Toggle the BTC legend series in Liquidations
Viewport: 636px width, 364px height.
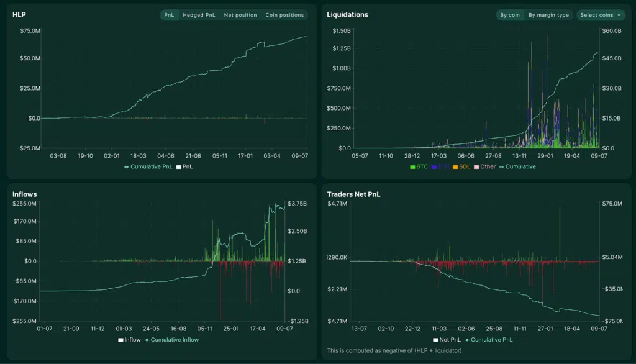[419, 166]
